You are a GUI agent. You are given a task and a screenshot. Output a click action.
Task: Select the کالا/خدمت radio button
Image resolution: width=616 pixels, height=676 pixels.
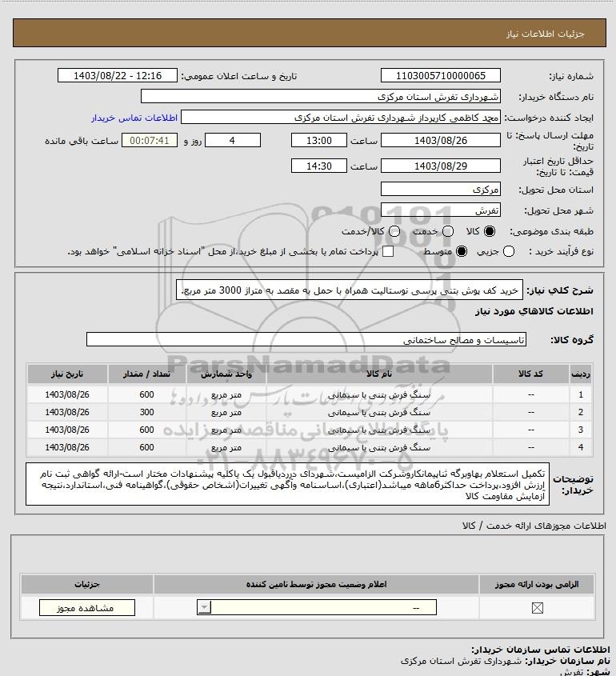click(x=394, y=231)
